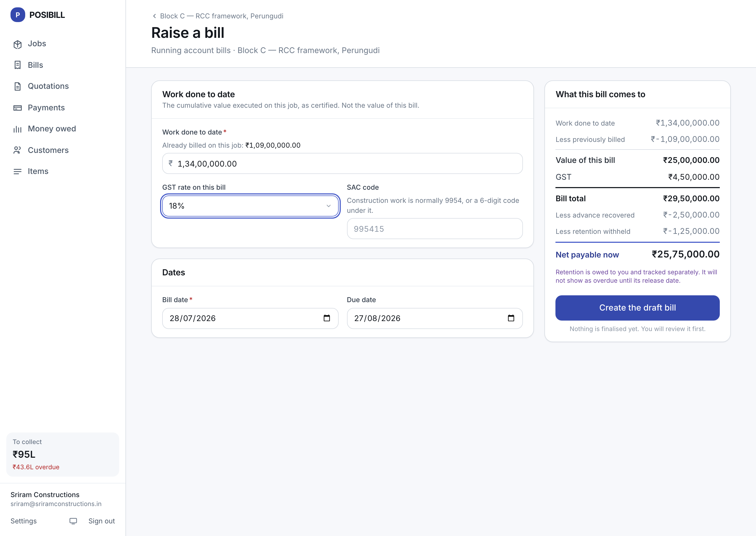Open the Money owed page

coord(63,129)
